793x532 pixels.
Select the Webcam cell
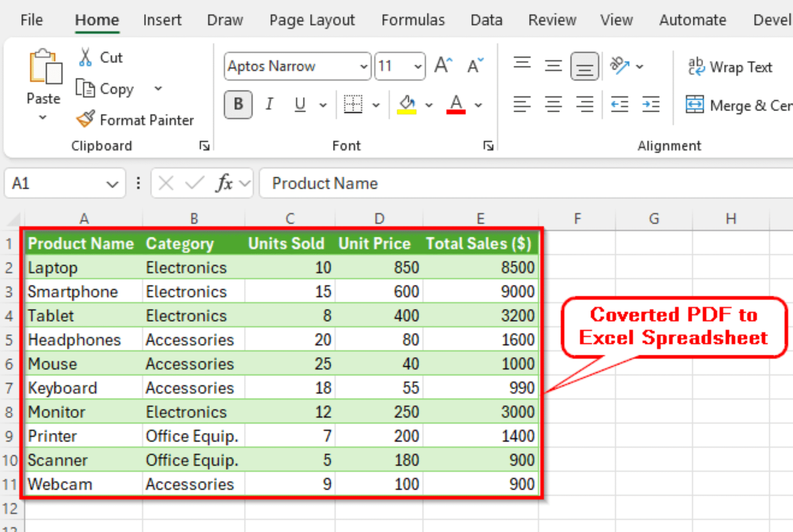[84, 484]
